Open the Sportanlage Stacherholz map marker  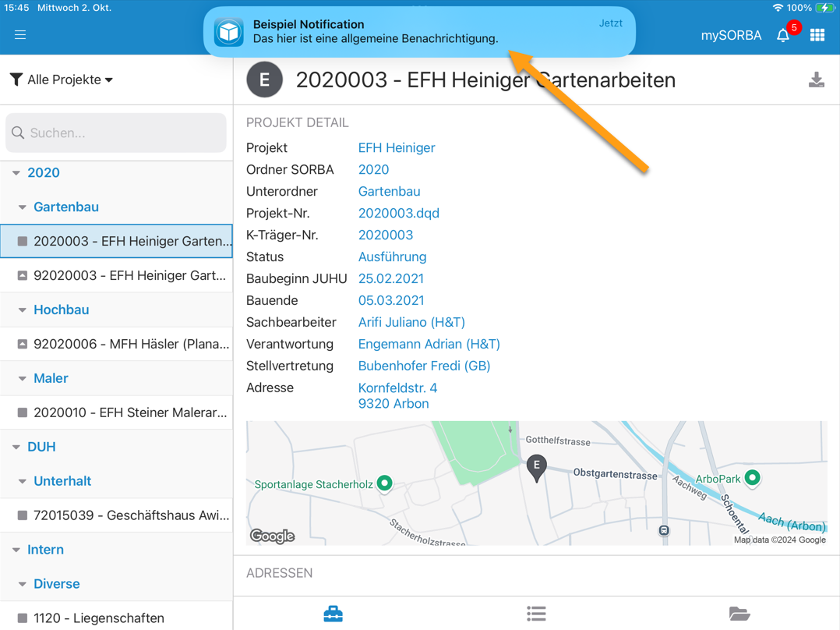384,483
